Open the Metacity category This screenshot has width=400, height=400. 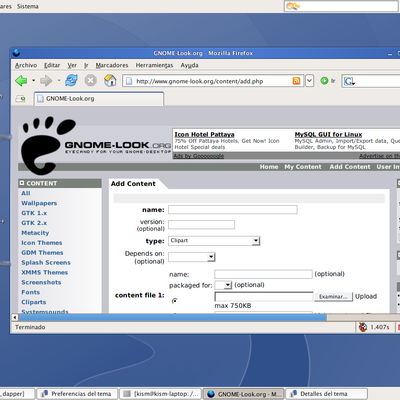tap(35, 233)
